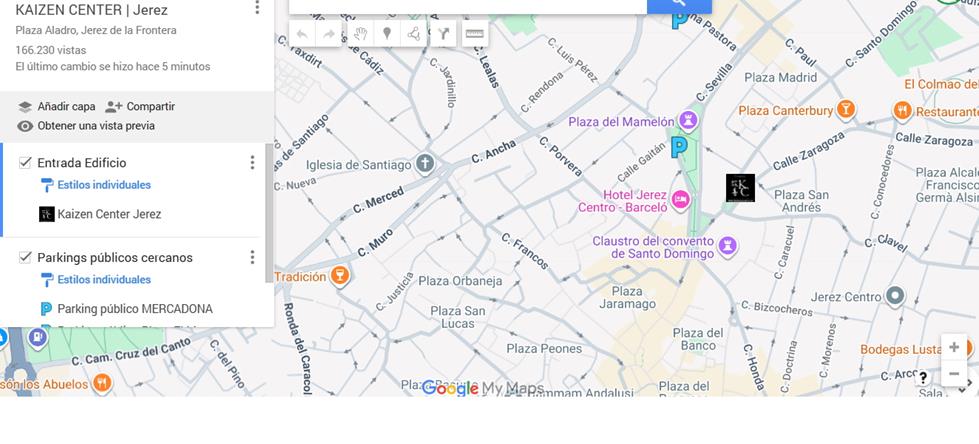Image resolution: width=979 pixels, height=444 pixels.
Task: Click the Bodegas Lustau label on map
Action: pyautogui.click(x=900, y=349)
